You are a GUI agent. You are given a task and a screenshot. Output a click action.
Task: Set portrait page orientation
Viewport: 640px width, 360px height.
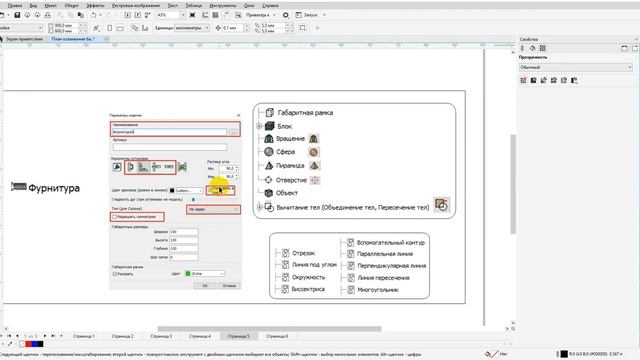(x=109, y=28)
